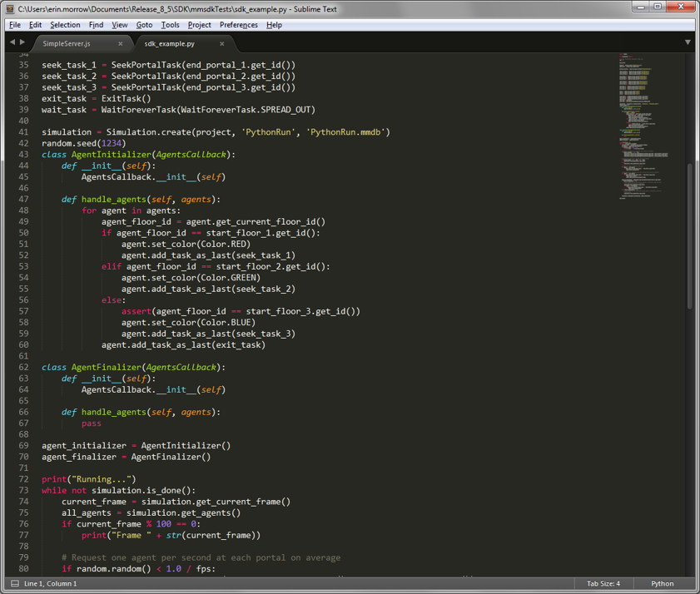Open the tab list dropdown arrow
700x594 pixels.
(688, 42)
